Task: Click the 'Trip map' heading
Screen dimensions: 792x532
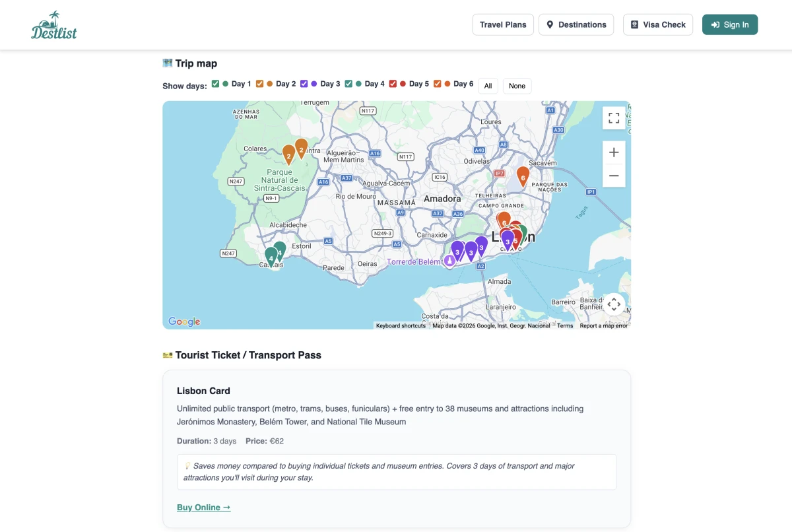Action: (190, 63)
